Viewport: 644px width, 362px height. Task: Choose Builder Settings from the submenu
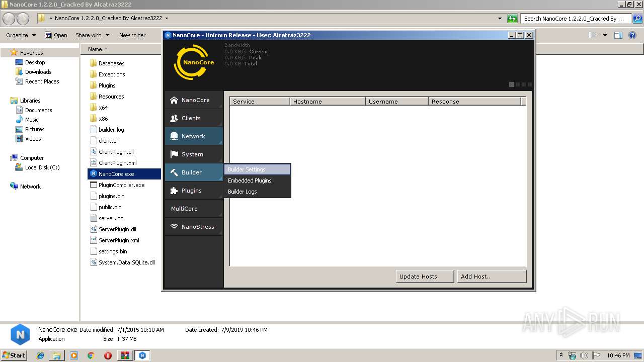tap(257, 169)
